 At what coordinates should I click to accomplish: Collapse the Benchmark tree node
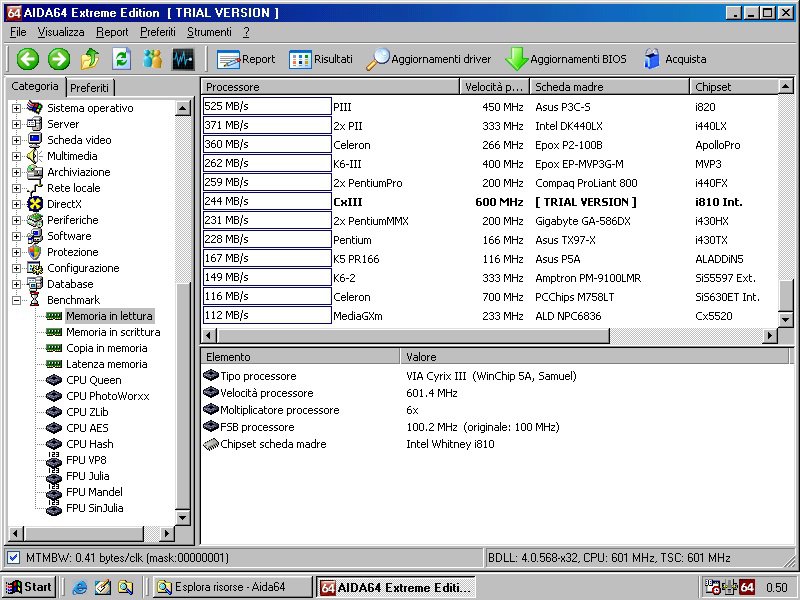pyautogui.click(x=16, y=300)
